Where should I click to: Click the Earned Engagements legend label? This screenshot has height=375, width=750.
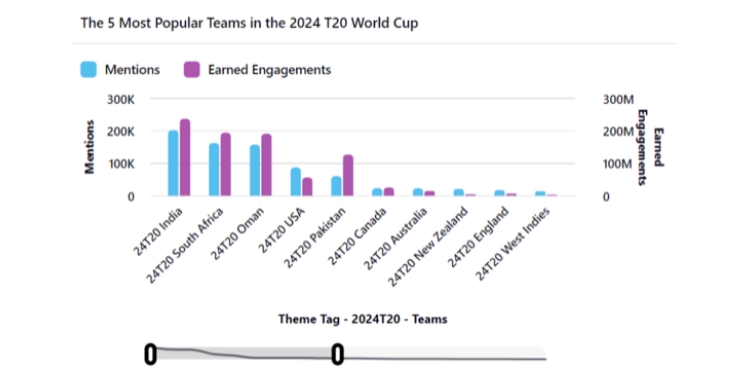click(269, 70)
